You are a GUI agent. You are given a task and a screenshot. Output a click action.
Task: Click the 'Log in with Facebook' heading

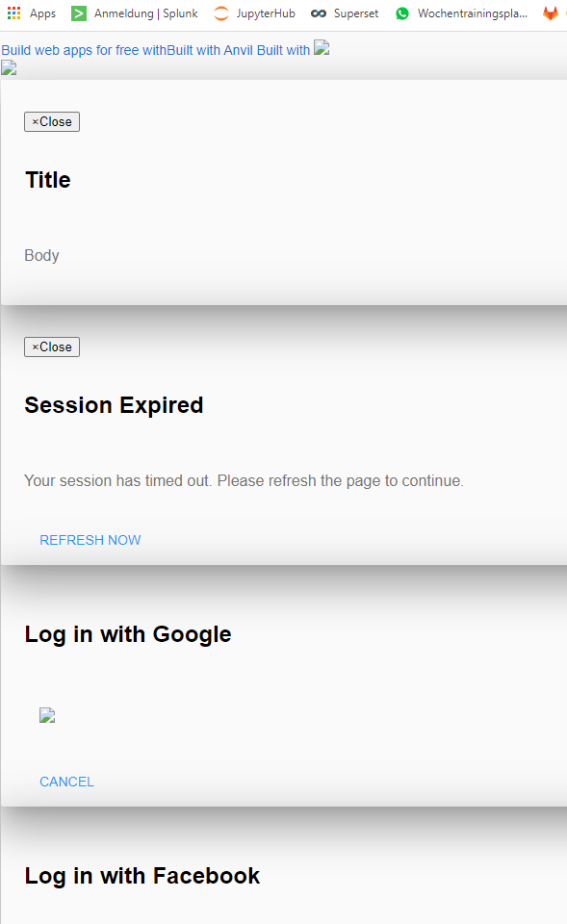click(x=142, y=876)
